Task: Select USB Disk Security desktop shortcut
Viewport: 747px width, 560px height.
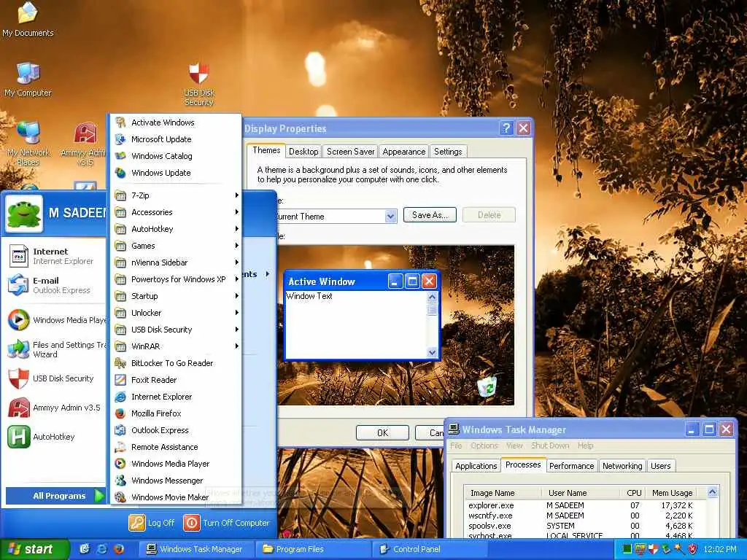Action: (199, 84)
